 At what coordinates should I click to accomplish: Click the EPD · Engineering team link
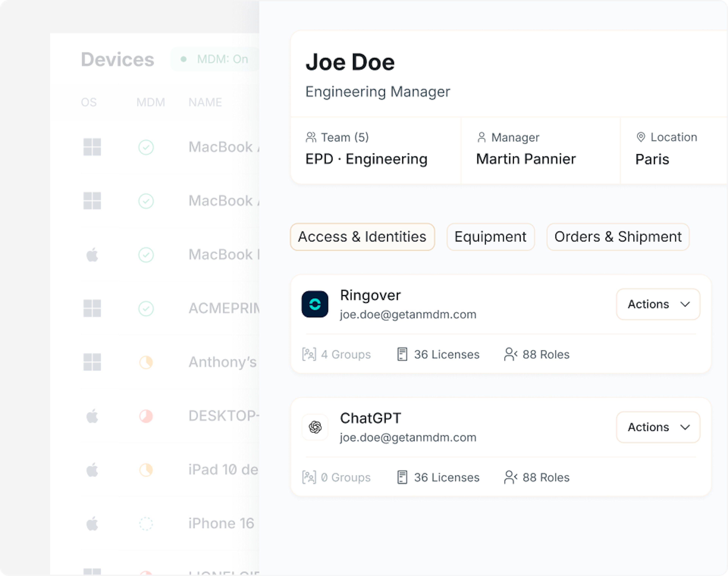point(366,159)
